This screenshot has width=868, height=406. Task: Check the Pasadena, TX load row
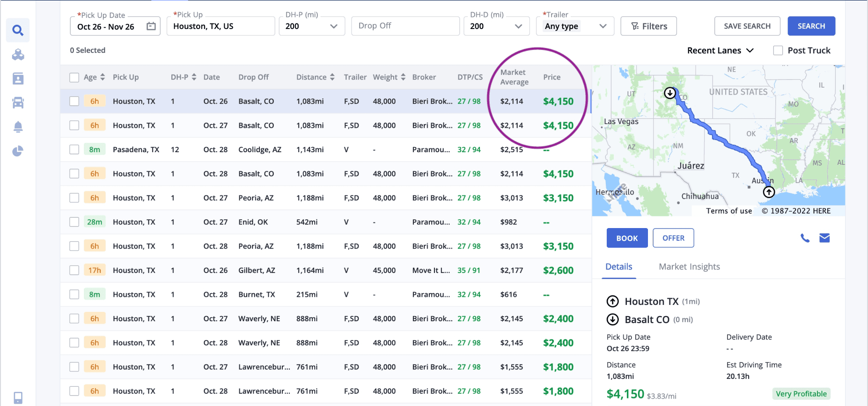[x=74, y=149]
